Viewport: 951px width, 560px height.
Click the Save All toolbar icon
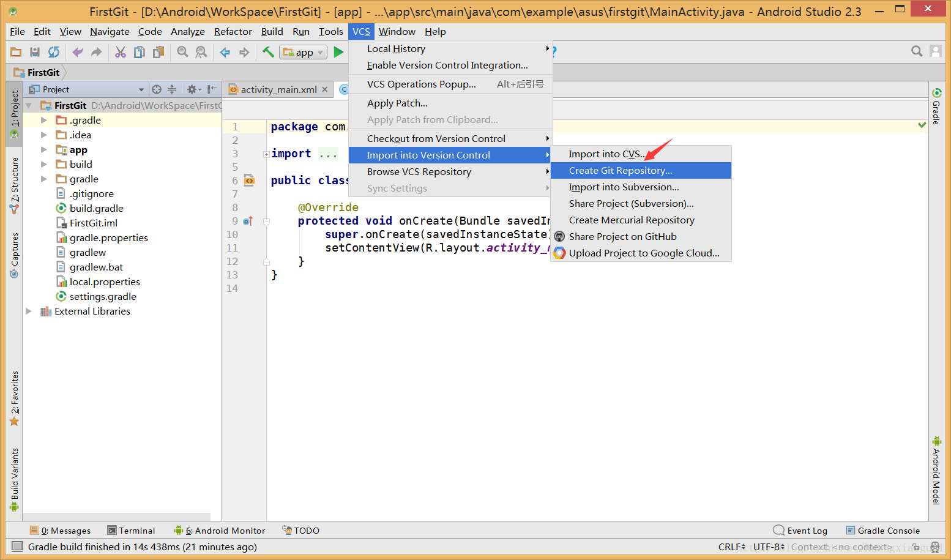tap(35, 52)
